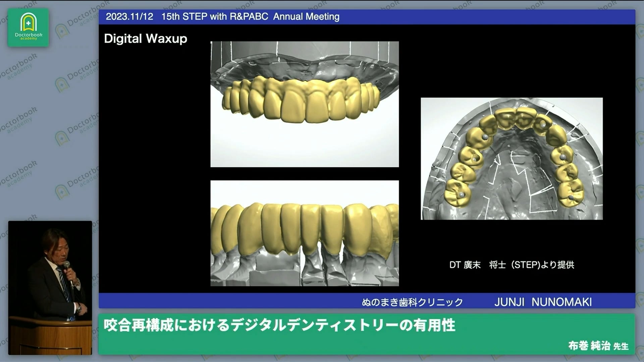The image size is (644, 362).
Task: Click the speaker video thumbnail
Action: coord(50,288)
